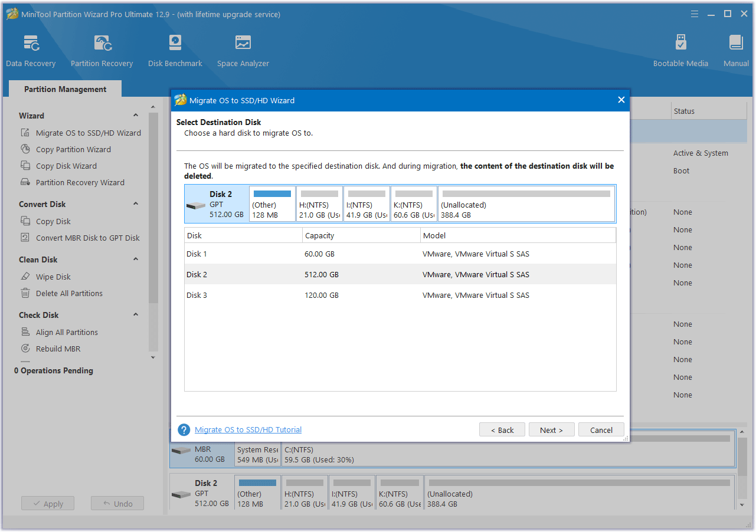
Task: Click the Next button
Action: point(551,430)
